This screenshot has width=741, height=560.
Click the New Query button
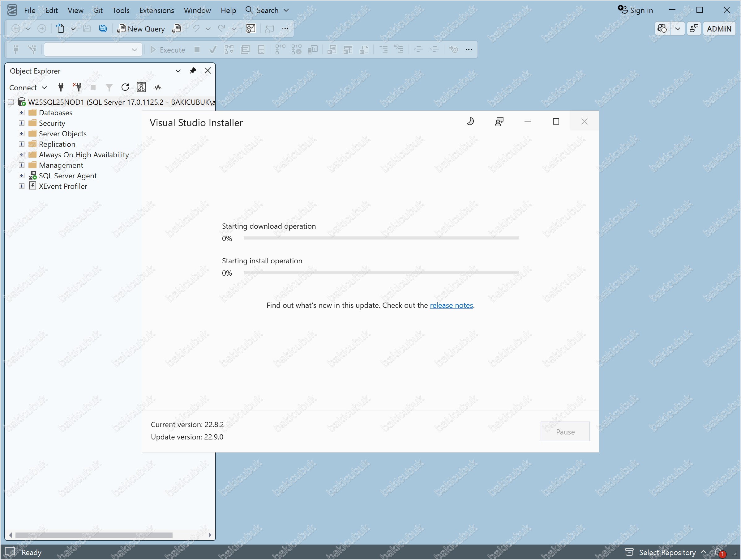[x=141, y=28]
